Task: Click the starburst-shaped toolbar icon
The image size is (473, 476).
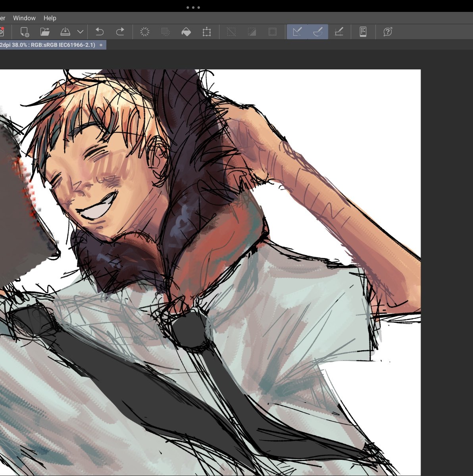Action: tap(145, 32)
